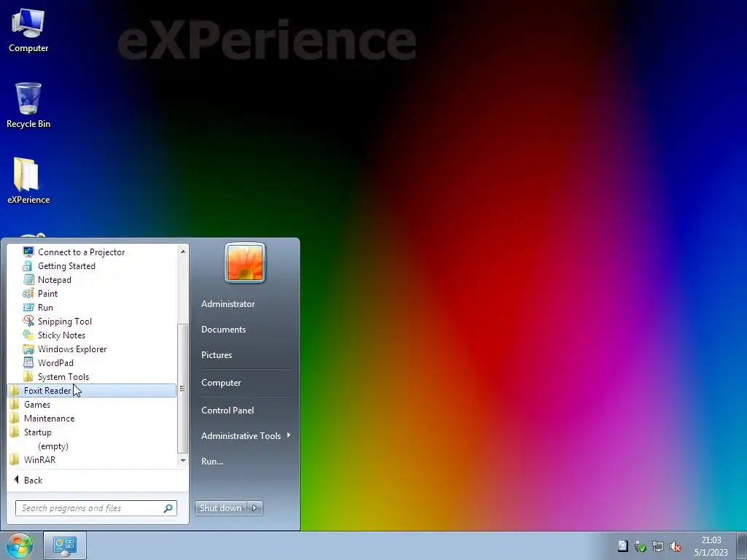This screenshot has width=747, height=560.
Task: Open Run... from the Start menu
Action: click(x=212, y=461)
